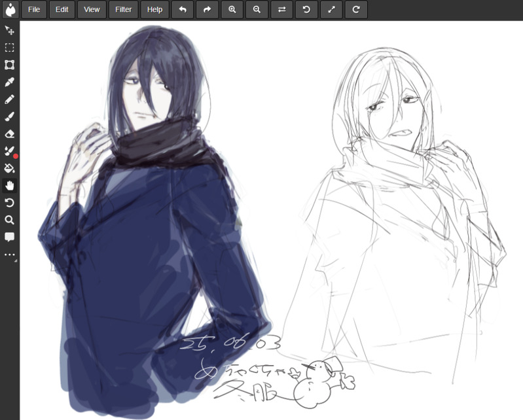523x420 pixels.
Task: Select the Hand pan tool
Action: (x=9, y=186)
